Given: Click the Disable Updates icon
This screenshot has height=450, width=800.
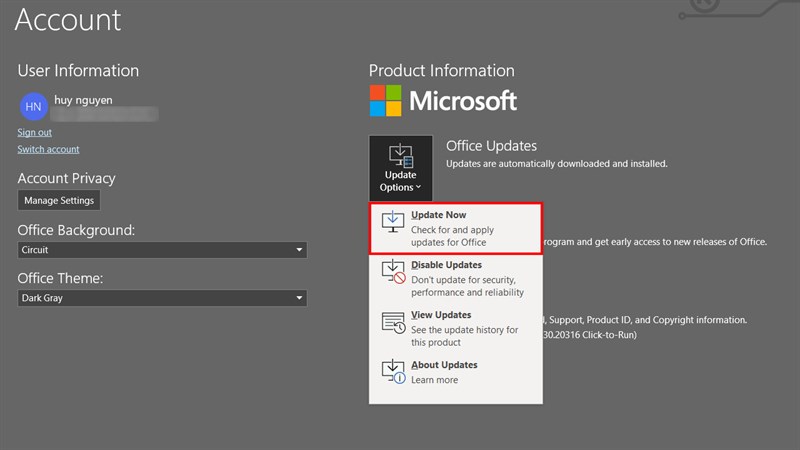Looking at the screenshot, I should pos(393,271).
